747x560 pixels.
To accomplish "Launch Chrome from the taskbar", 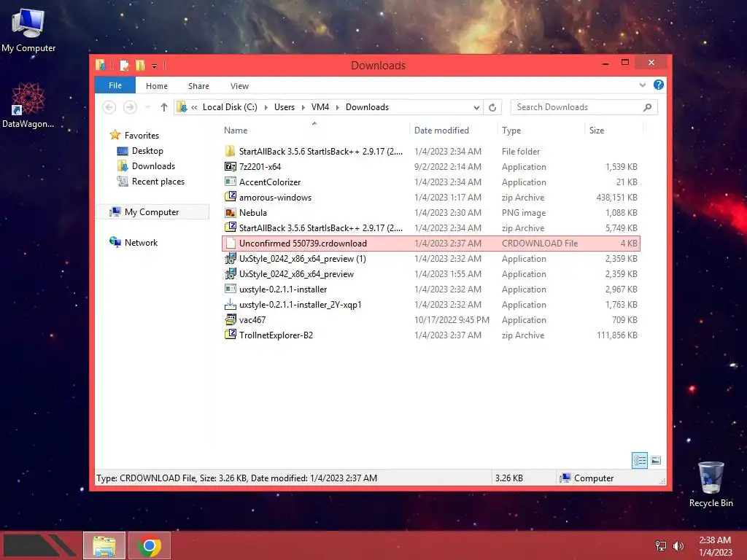I will click(x=149, y=545).
